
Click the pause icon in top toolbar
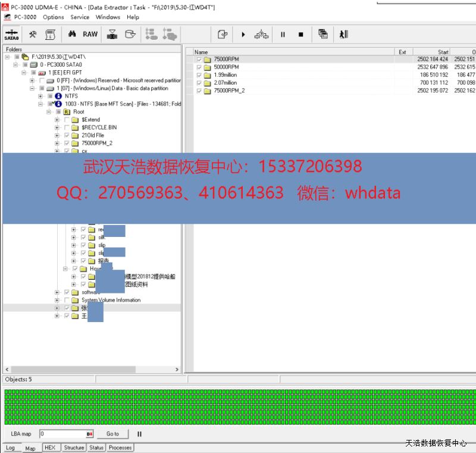(283, 35)
